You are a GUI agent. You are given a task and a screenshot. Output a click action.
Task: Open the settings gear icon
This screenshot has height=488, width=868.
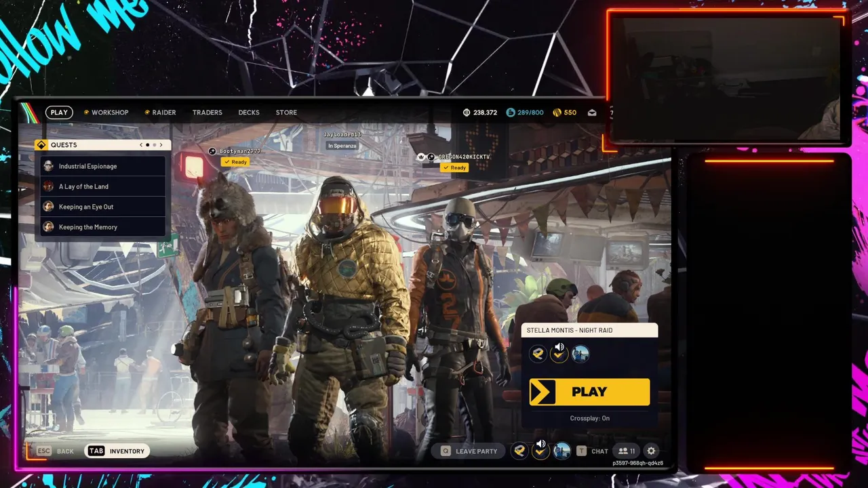(x=651, y=451)
